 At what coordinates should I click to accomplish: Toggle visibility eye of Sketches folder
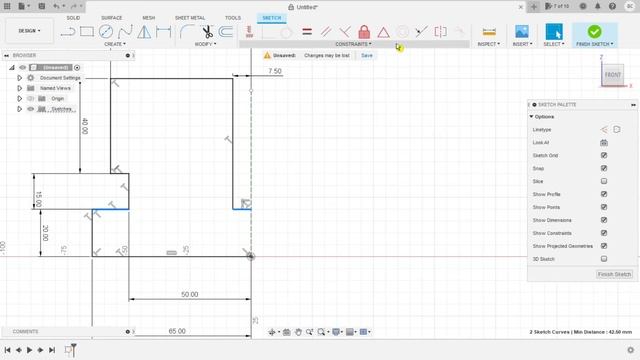31,109
